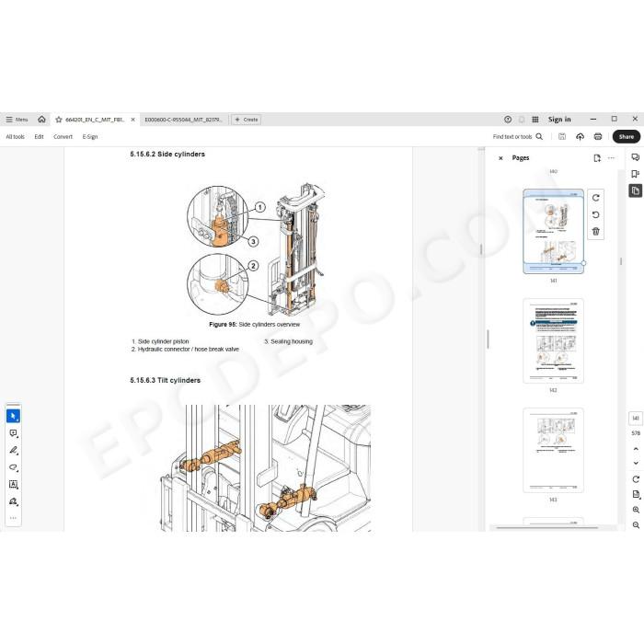Viewport: 644px width, 644px height.
Task: Close the Pages panel
Action: coord(500,158)
